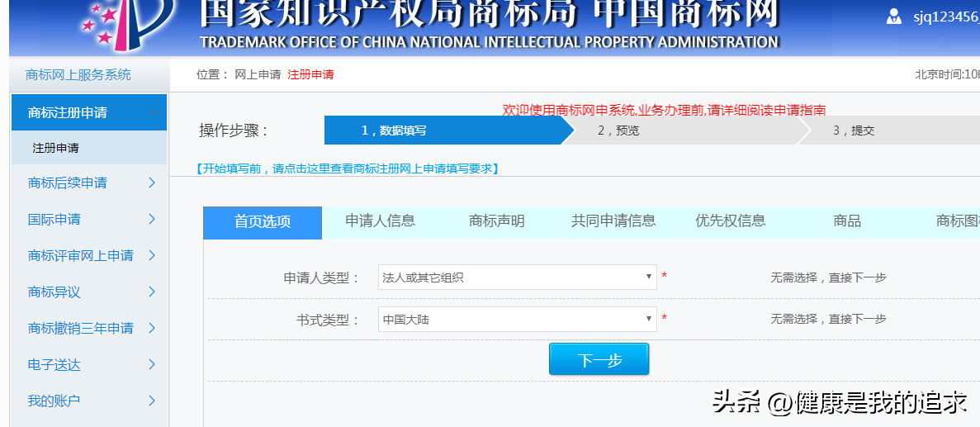The image size is (980, 427).
Task: Switch to the 商标声明 tab
Action: coord(496,221)
